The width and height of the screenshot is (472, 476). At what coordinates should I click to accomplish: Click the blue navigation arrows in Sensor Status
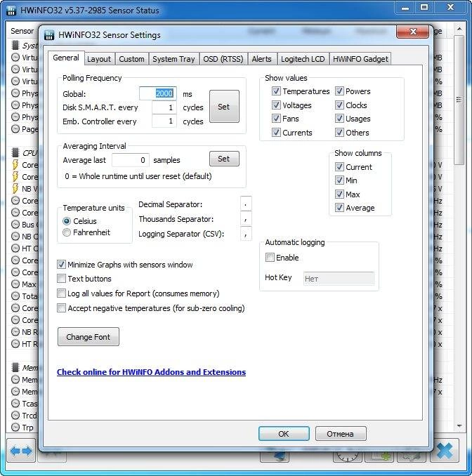(x=21, y=451)
